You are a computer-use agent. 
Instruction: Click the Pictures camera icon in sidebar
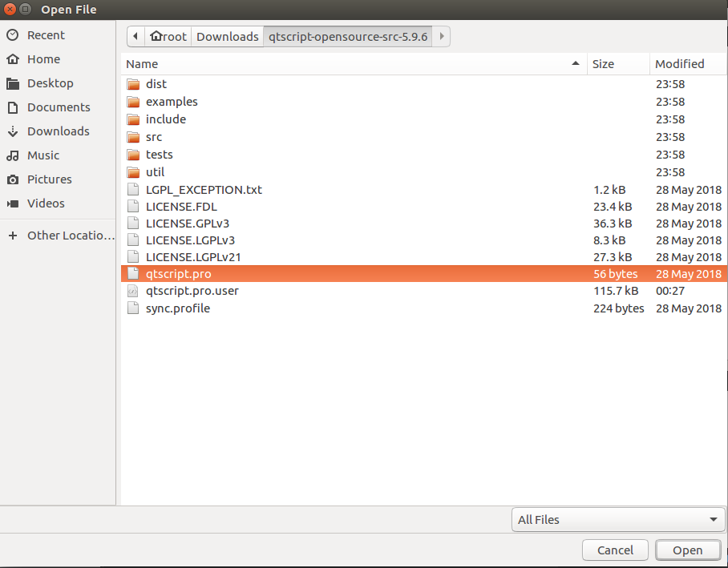[13, 179]
